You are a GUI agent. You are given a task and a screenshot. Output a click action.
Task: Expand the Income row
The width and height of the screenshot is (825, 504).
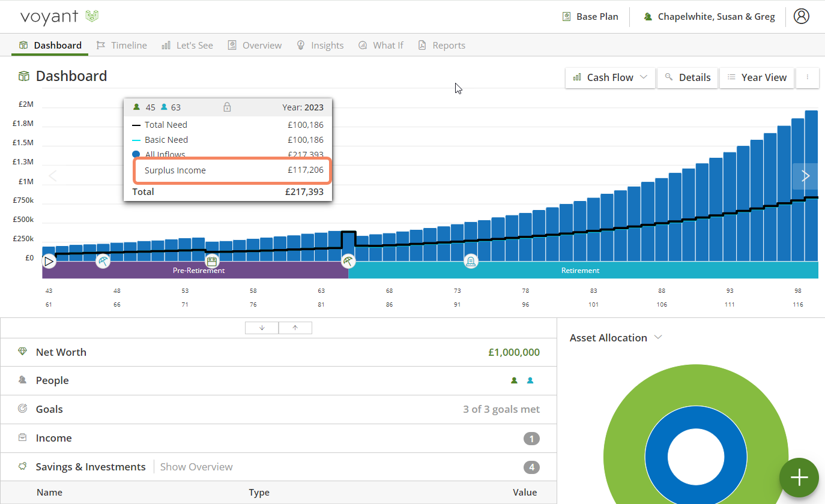[x=279, y=438]
